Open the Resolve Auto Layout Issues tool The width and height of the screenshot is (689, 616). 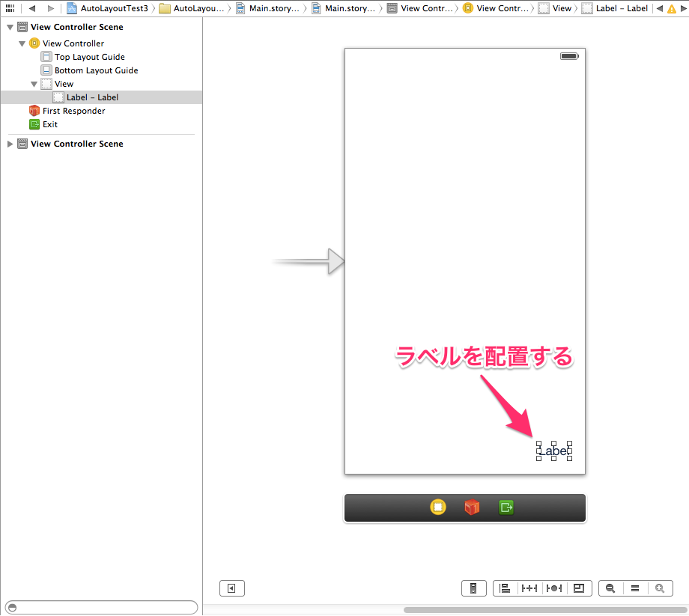click(554, 588)
